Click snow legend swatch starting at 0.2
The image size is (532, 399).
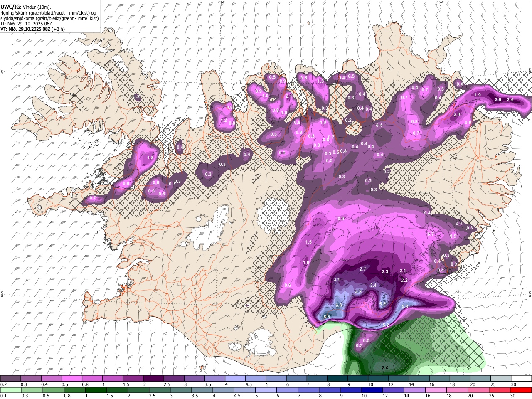[10, 378]
